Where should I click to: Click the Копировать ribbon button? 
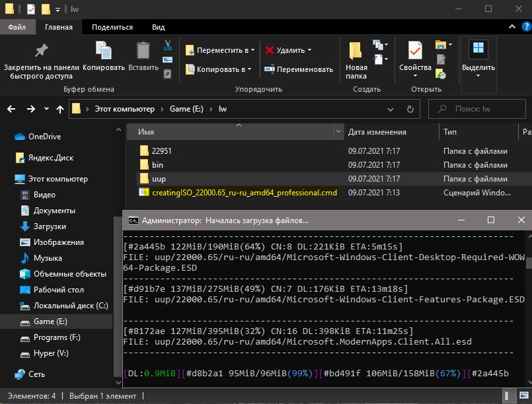point(104,57)
